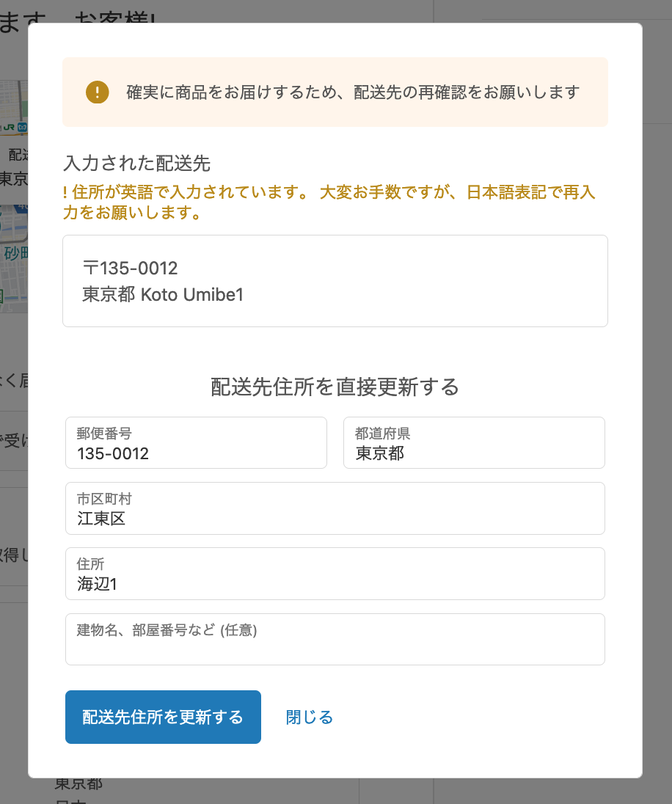Click the 〒135-0012 line in entered address
Screen dimensions: 672x804
pos(131,268)
